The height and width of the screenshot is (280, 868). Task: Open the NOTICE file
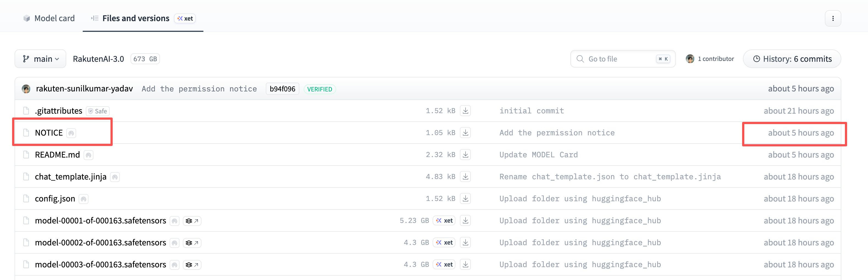[49, 133]
